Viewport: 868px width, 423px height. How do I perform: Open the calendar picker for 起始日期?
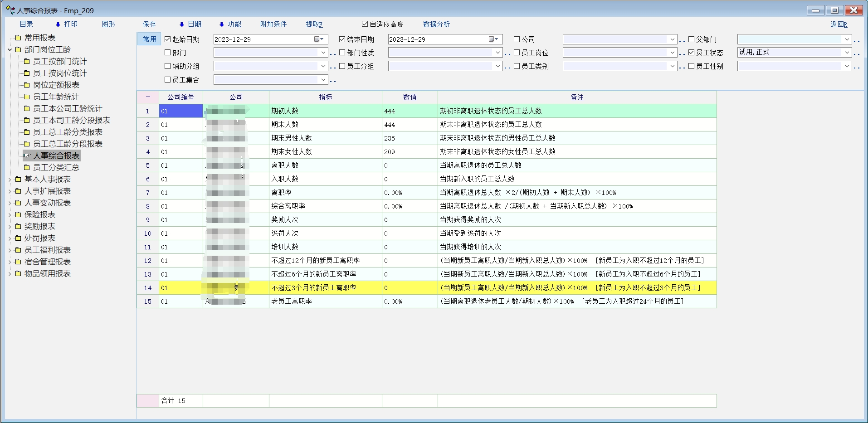click(319, 39)
